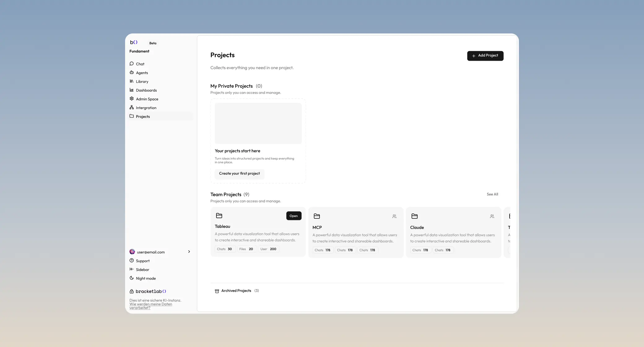Click the Library books icon
Viewport: 644px width, 347px height.
(132, 81)
